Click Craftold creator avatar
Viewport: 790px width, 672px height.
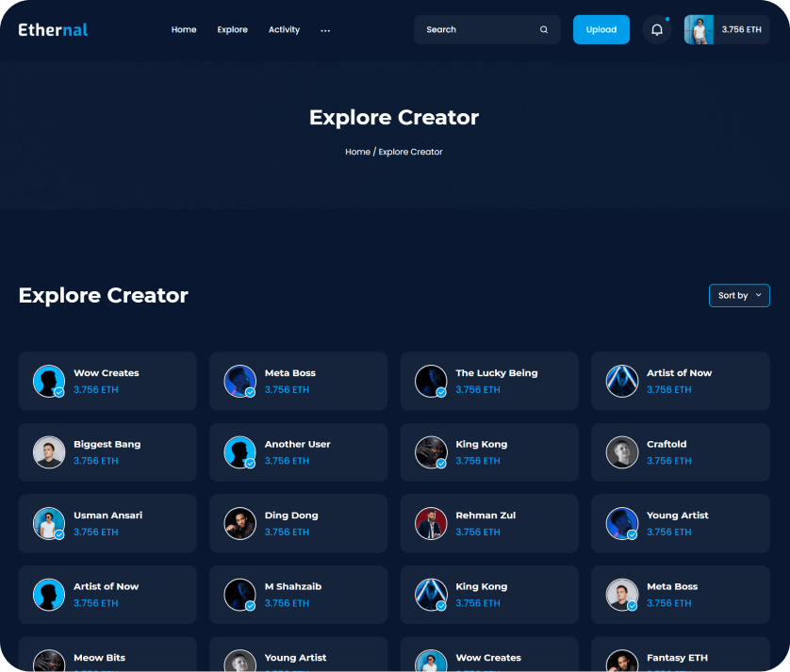click(x=622, y=452)
